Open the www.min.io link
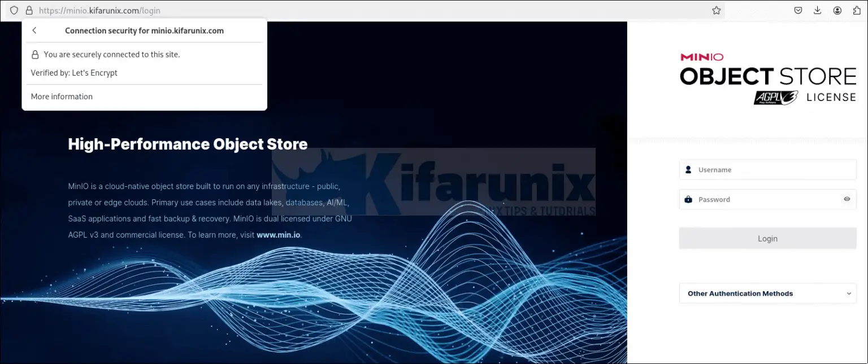The width and height of the screenshot is (868, 364). point(278,235)
